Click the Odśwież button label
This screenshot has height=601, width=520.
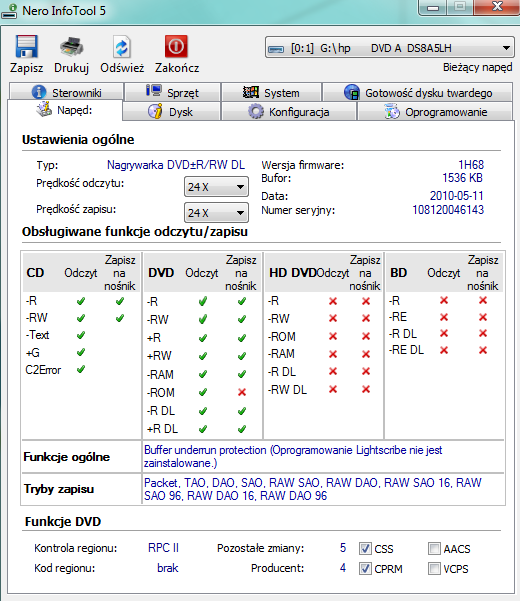point(122,68)
